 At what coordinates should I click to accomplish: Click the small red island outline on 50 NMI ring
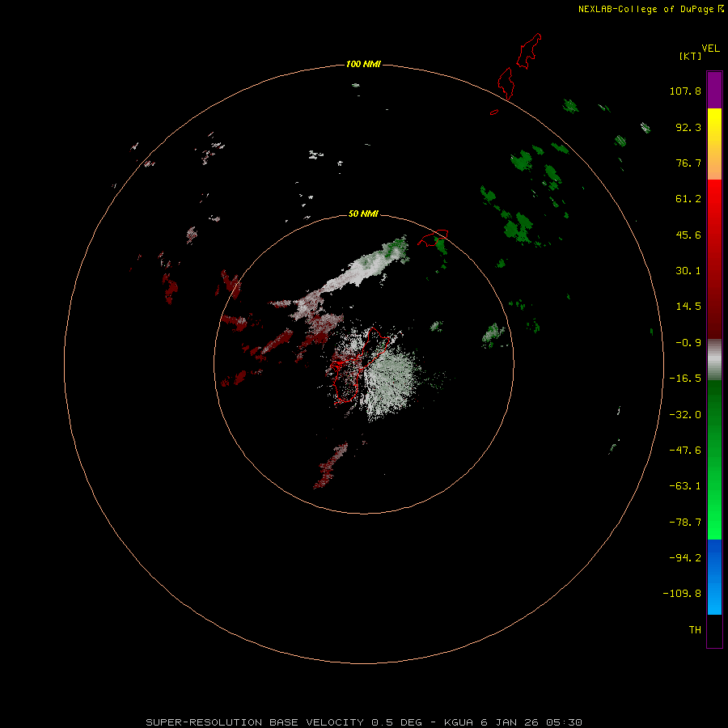[433, 238]
